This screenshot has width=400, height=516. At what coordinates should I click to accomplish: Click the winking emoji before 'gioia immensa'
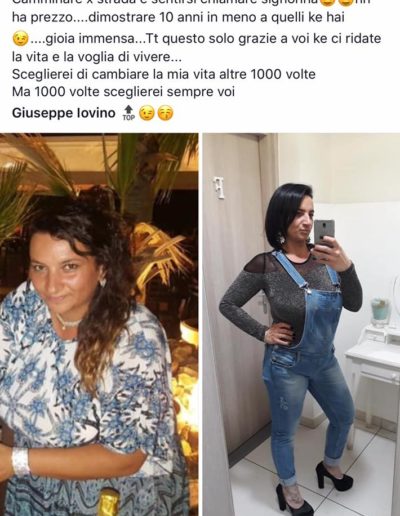pos(21,39)
